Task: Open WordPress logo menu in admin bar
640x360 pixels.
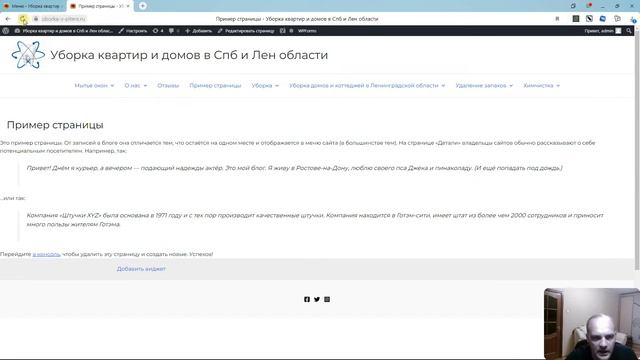Action: click(5, 31)
